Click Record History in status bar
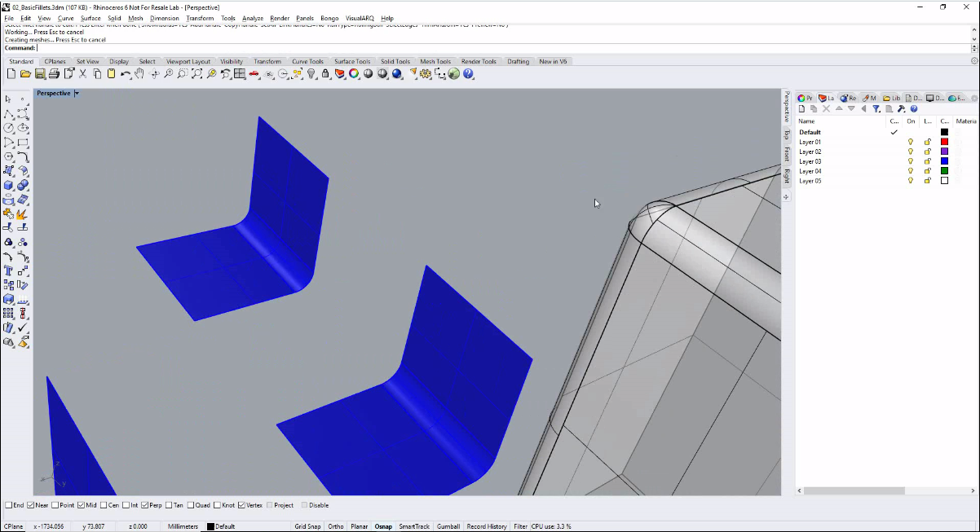This screenshot has height=532, width=980. pos(487,527)
